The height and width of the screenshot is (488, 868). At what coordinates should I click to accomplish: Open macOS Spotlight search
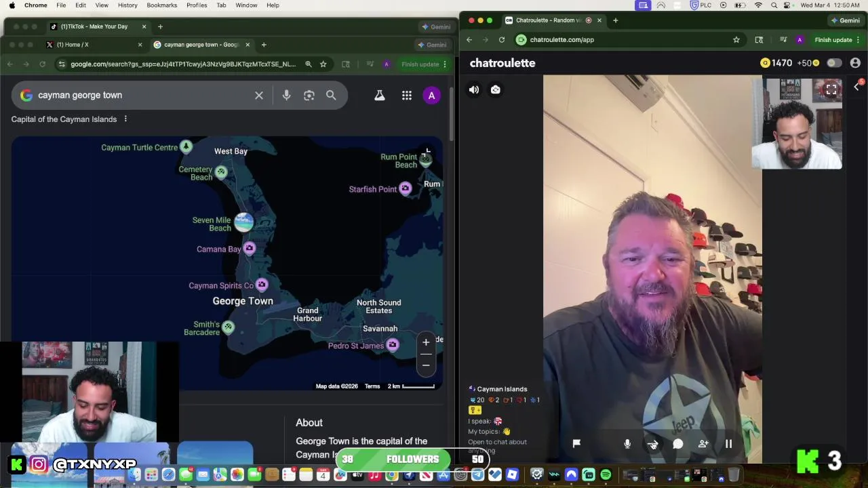(774, 5)
